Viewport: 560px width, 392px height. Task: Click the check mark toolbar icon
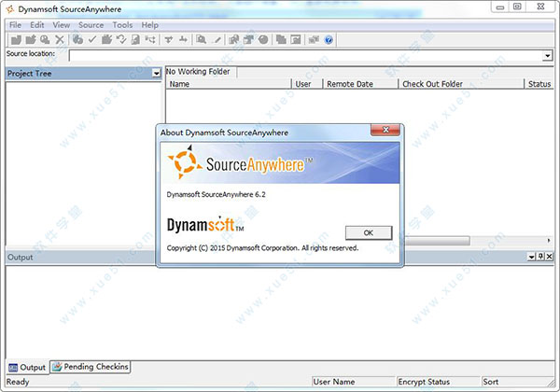point(92,39)
